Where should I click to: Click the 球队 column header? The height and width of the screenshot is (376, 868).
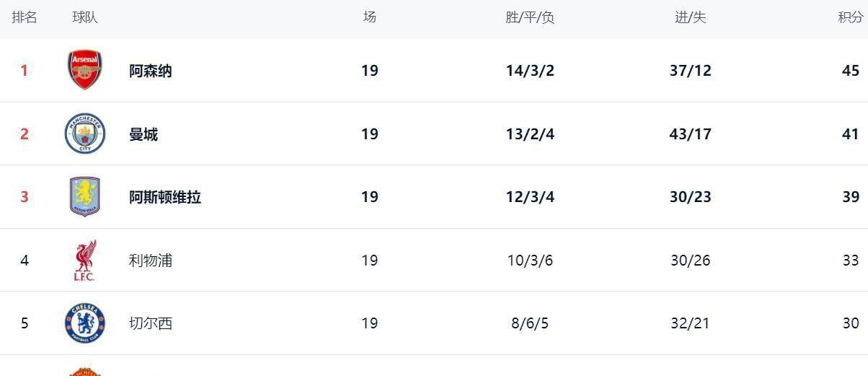coord(85,17)
